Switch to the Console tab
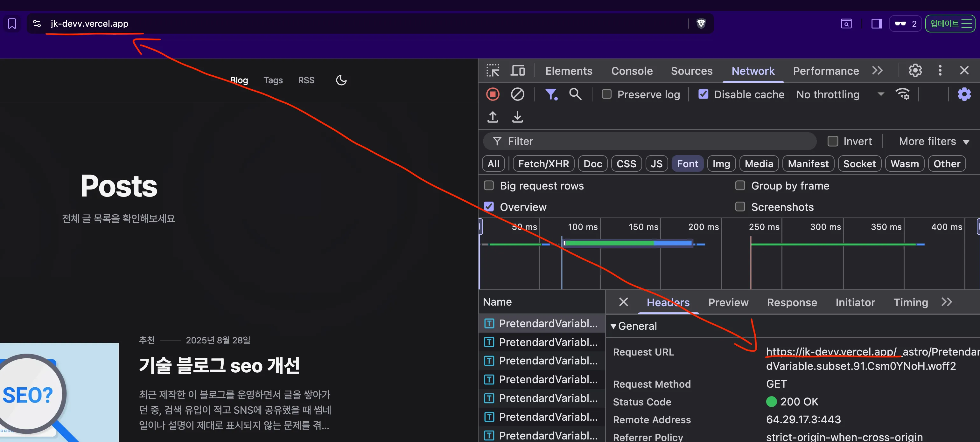Screen dimensions: 980x442 pos(632,71)
